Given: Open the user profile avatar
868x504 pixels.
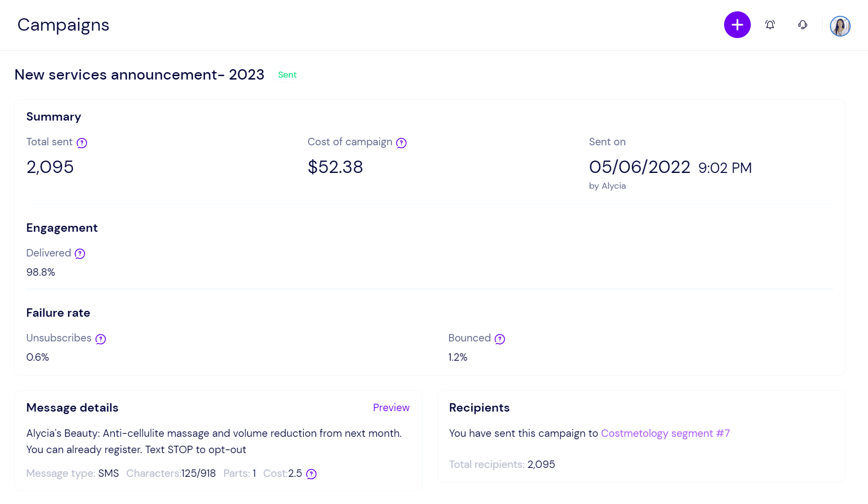Looking at the screenshot, I should click(840, 26).
